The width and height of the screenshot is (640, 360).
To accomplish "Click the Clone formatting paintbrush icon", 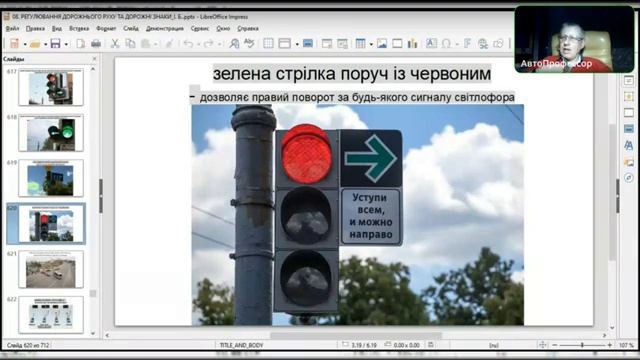I will click(x=169, y=43).
